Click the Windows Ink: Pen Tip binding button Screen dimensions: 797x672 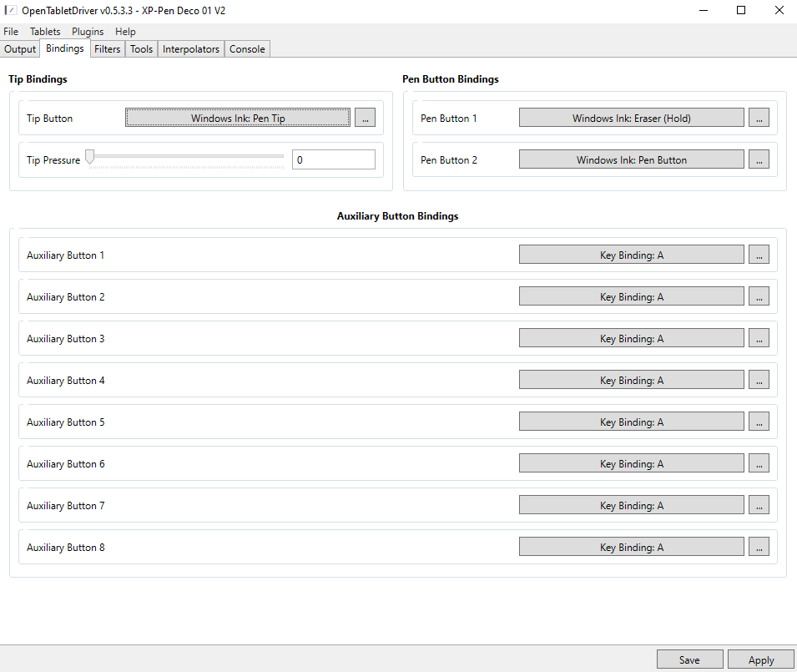pyautogui.click(x=238, y=118)
